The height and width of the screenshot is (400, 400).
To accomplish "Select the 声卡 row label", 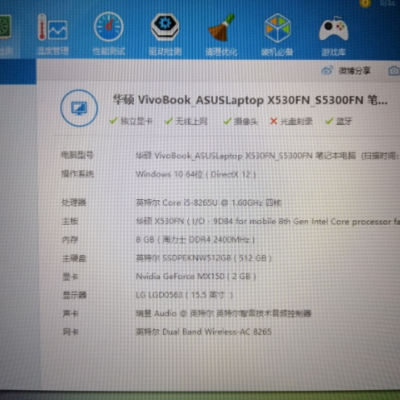I will click(x=70, y=313).
